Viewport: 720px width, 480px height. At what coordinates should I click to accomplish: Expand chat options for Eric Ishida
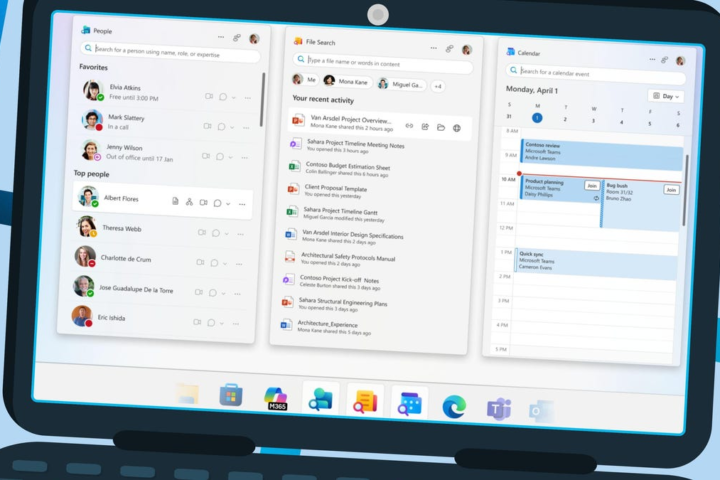tap(222, 323)
